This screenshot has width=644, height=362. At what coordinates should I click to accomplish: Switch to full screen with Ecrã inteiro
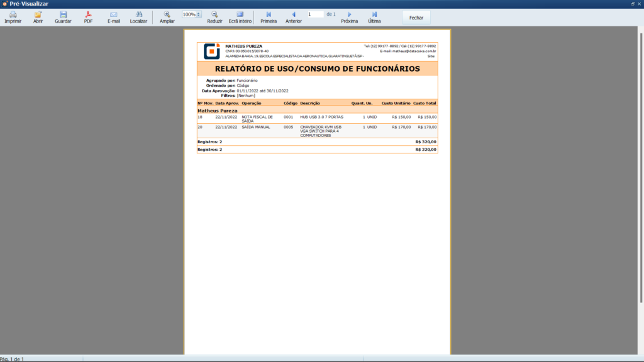240,16
